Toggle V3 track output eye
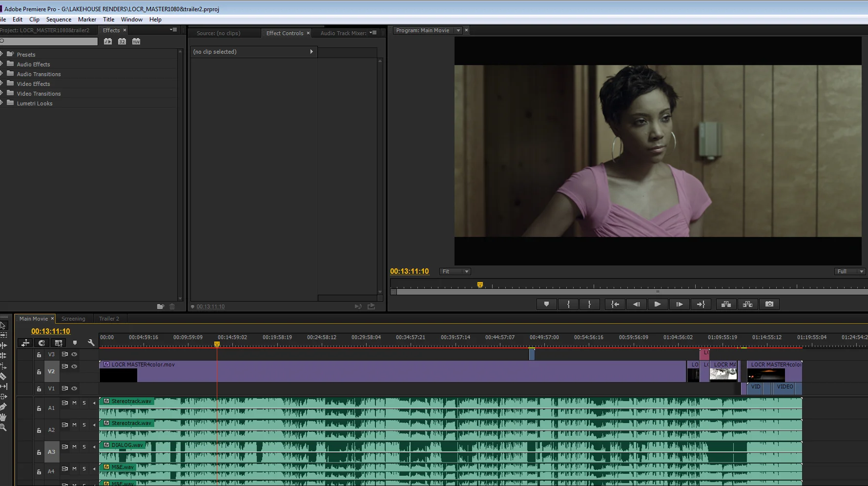Image resolution: width=868 pixels, height=486 pixels. coord(74,354)
